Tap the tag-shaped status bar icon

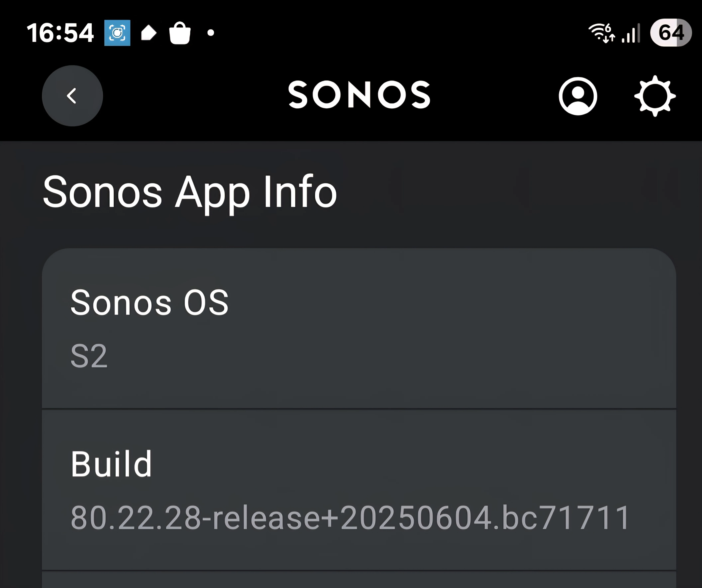[149, 33]
